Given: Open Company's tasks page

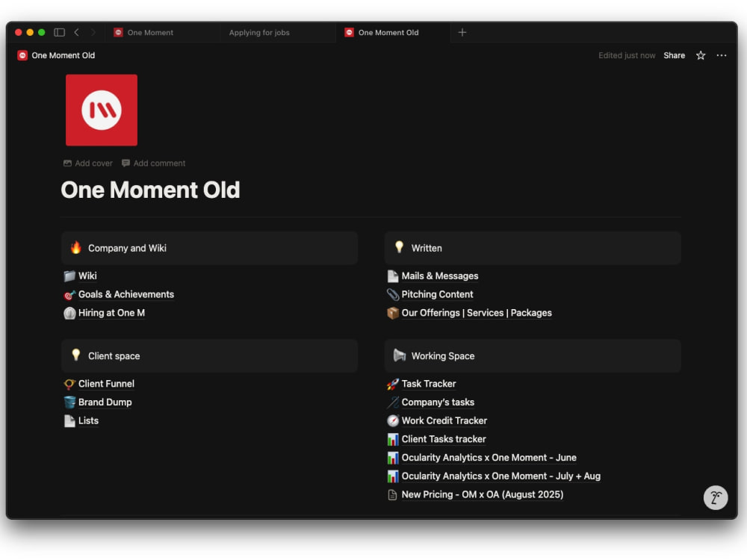Looking at the screenshot, I should tap(438, 402).
